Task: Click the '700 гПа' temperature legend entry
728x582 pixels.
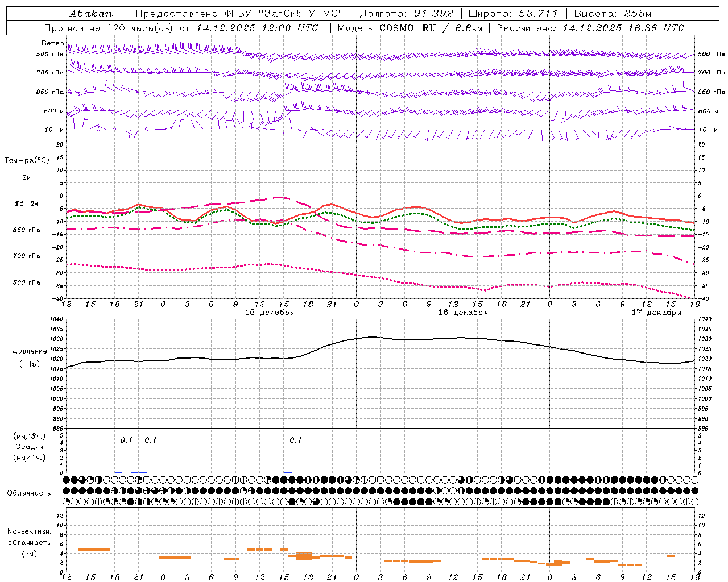Action: [27, 256]
